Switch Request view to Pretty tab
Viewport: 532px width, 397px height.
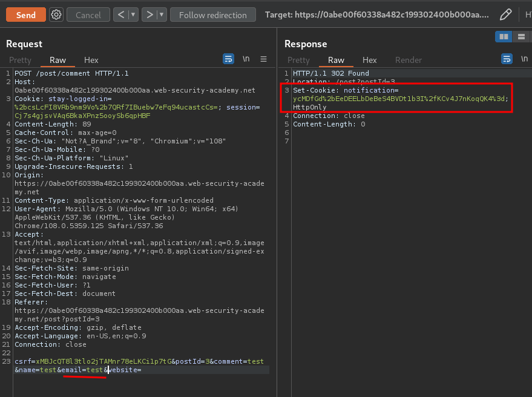click(20, 60)
